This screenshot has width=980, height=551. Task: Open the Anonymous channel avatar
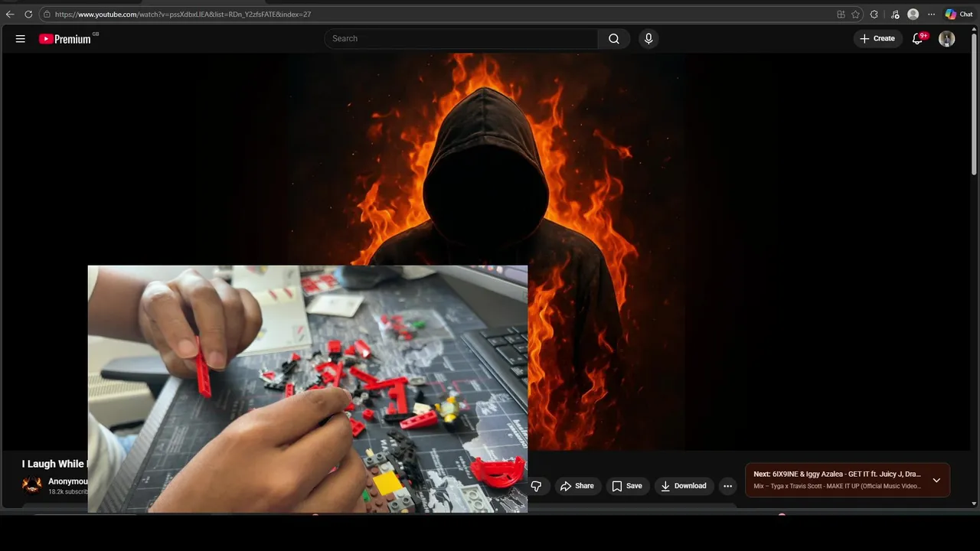coord(32,485)
